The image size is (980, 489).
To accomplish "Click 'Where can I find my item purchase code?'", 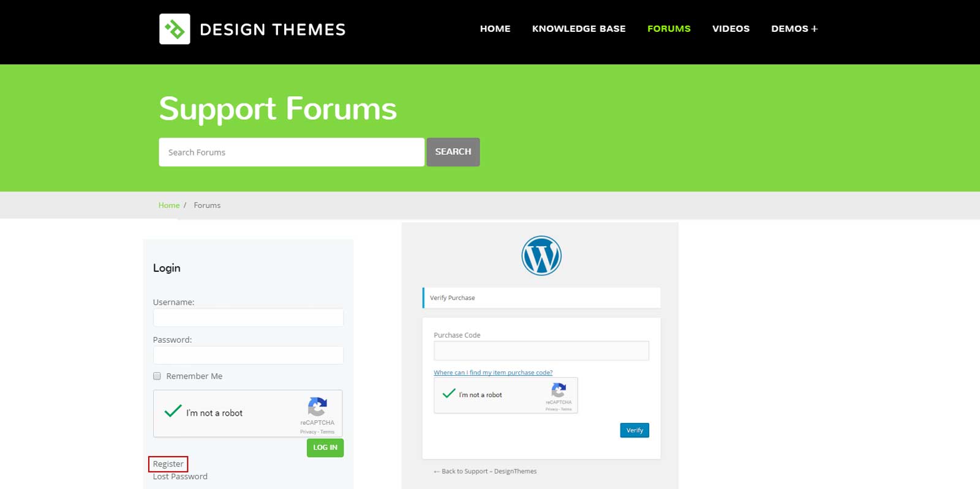I will (493, 373).
